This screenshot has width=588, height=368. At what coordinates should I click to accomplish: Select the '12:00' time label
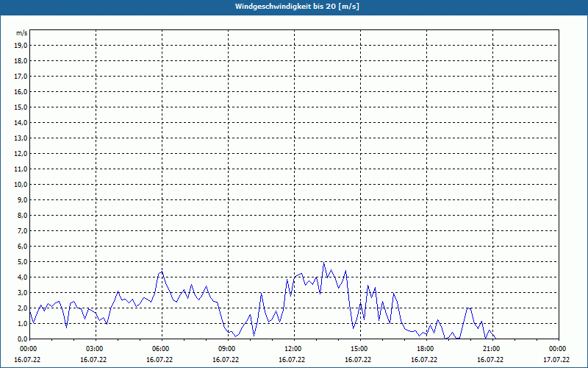pyautogui.click(x=293, y=349)
